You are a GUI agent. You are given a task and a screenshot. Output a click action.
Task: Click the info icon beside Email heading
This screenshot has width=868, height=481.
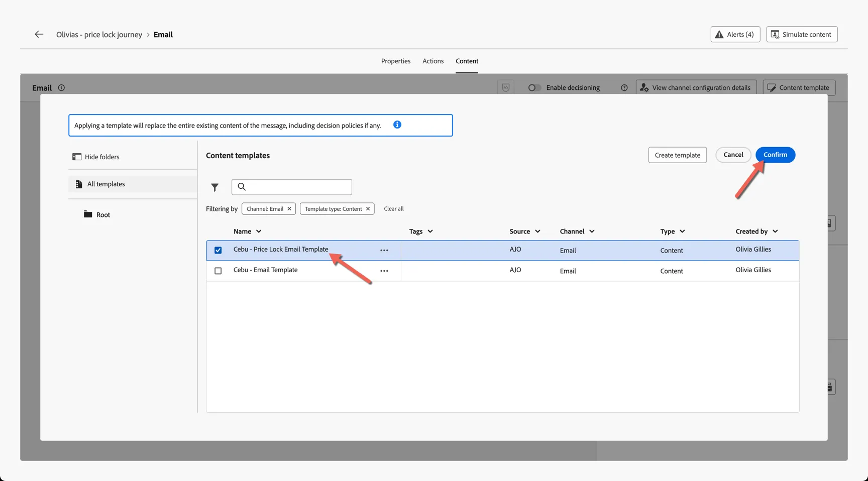coord(61,87)
